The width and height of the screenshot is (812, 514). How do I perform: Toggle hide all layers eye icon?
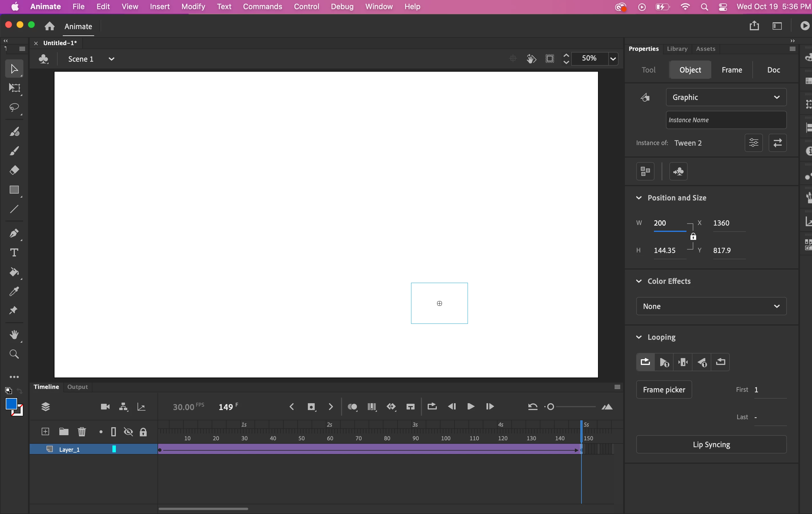(128, 432)
